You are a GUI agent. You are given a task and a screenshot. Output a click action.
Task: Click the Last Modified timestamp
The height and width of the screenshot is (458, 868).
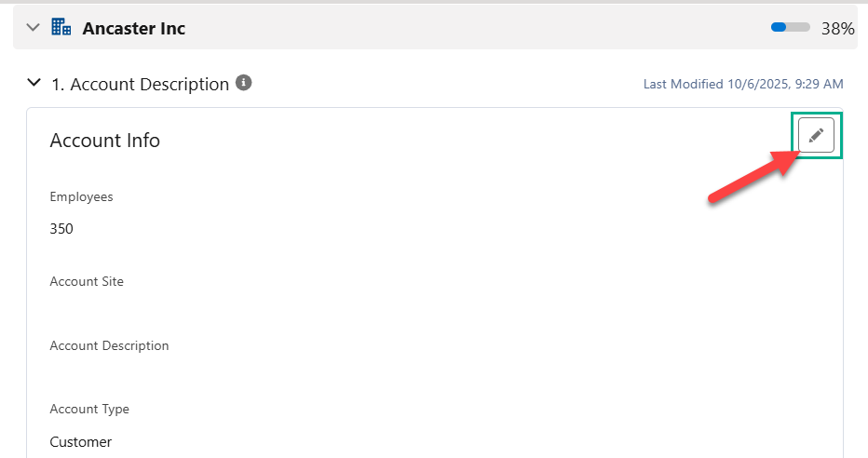(743, 84)
